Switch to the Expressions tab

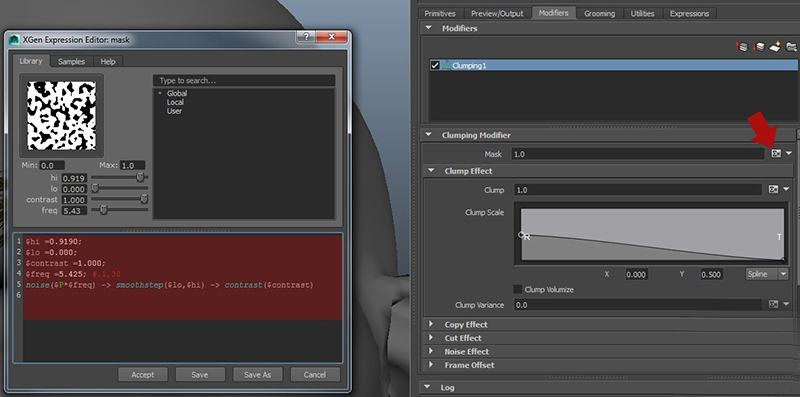tap(689, 13)
